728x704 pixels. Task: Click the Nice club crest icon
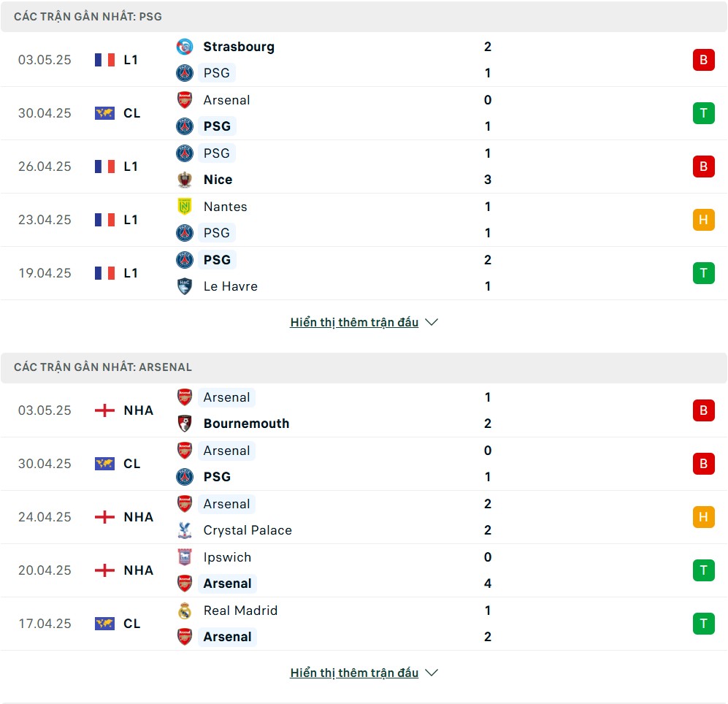[185, 180]
